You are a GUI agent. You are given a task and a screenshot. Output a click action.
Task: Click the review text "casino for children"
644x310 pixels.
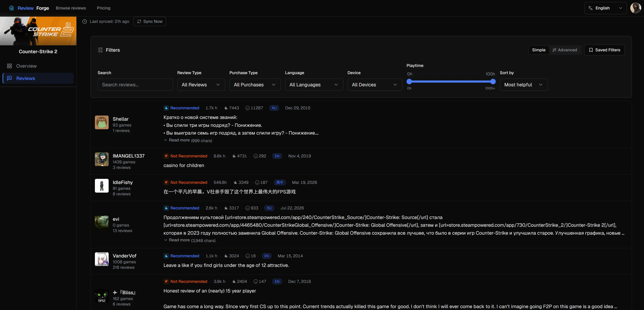[184, 165]
